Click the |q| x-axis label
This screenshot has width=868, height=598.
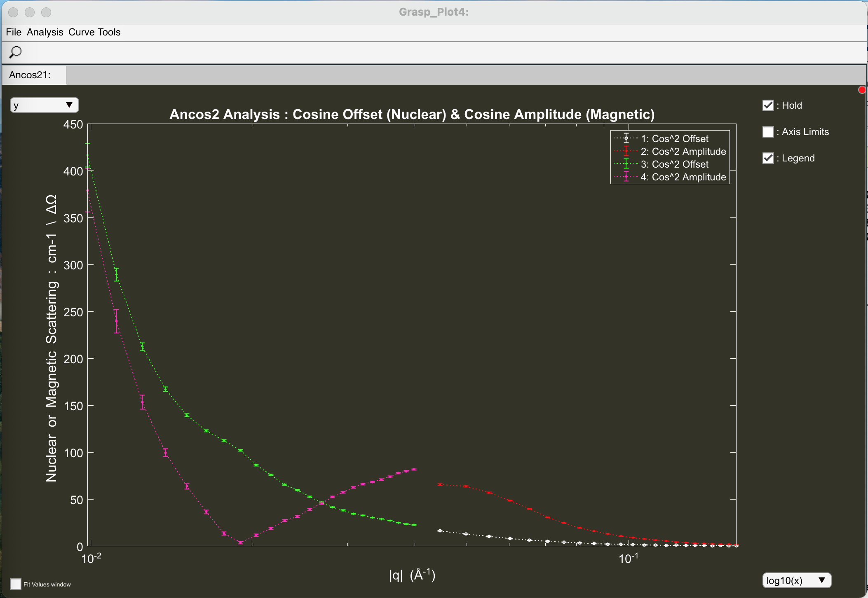(412, 575)
